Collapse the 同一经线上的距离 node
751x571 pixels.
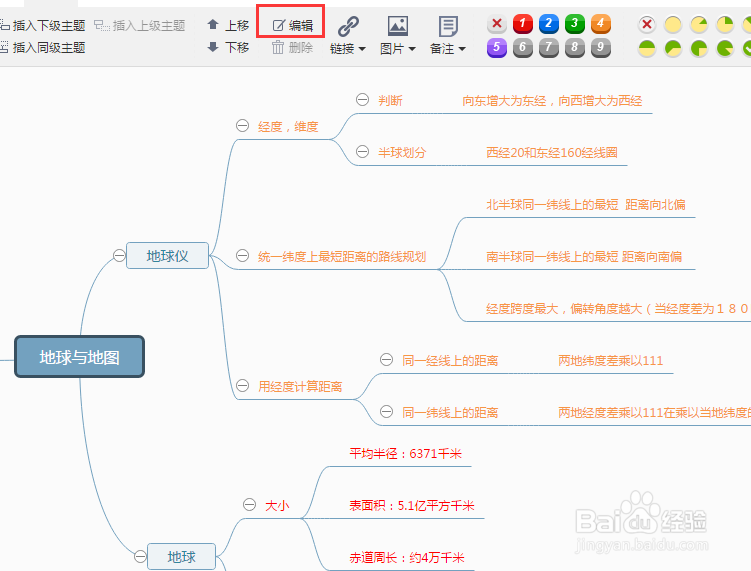(387, 360)
